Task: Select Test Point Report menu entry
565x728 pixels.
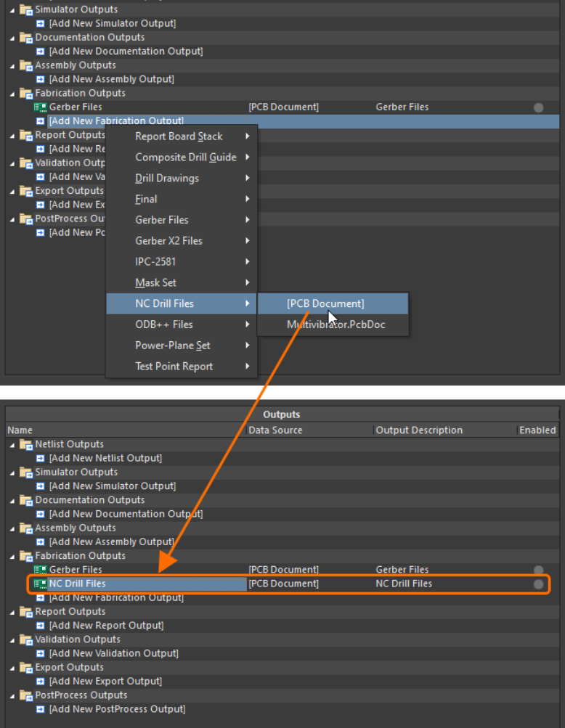Action: [x=174, y=367]
